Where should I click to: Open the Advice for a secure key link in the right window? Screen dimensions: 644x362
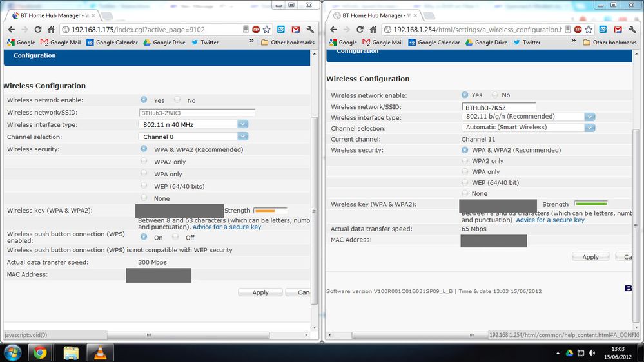(x=550, y=220)
